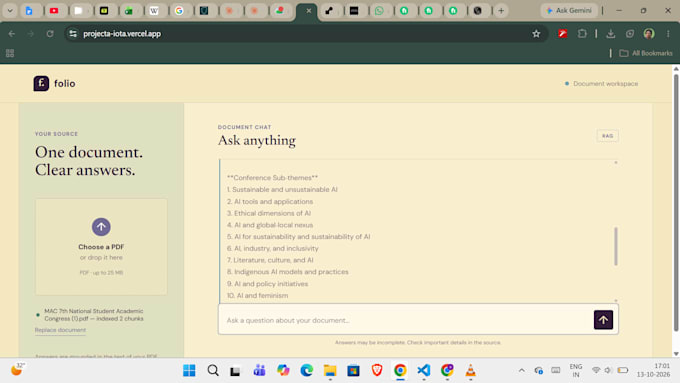Click '9. AI and policy initiatives' line
Viewport: 680px width, 383px height.
tap(267, 284)
